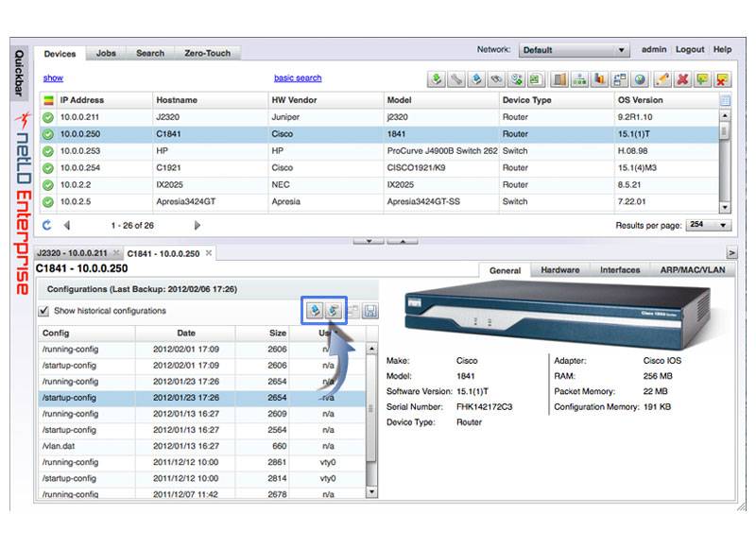Uncheck Show historical configurations checkbox
Viewport: 756px width, 548px height.
[x=43, y=311]
